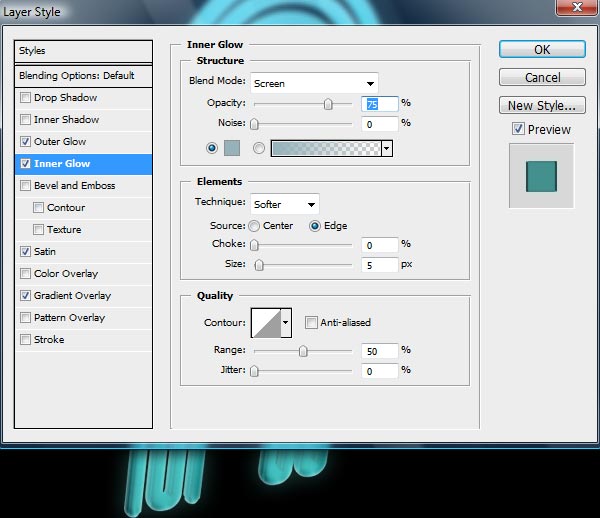This screenshot has width=600, height=518.
Task: Toggle the Preview checkbox
Action: point(518,129)
